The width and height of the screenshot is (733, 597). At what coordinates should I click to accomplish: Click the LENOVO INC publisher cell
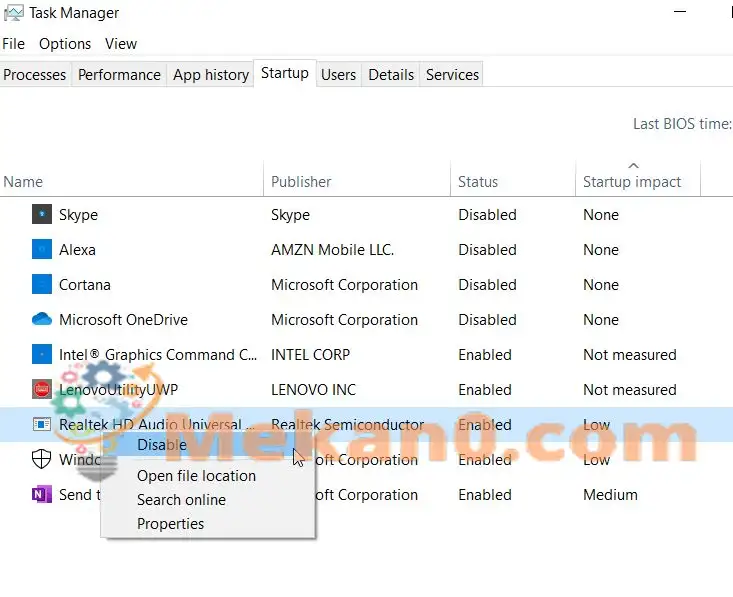(313, 389)
